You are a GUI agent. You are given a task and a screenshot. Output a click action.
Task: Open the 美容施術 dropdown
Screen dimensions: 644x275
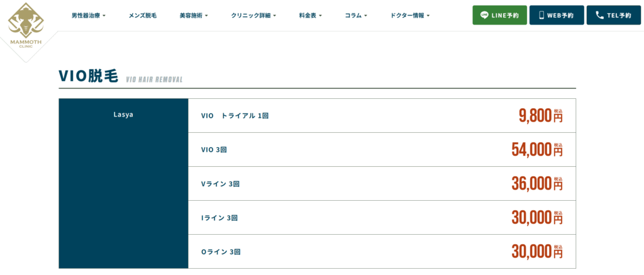pos(194,16)
